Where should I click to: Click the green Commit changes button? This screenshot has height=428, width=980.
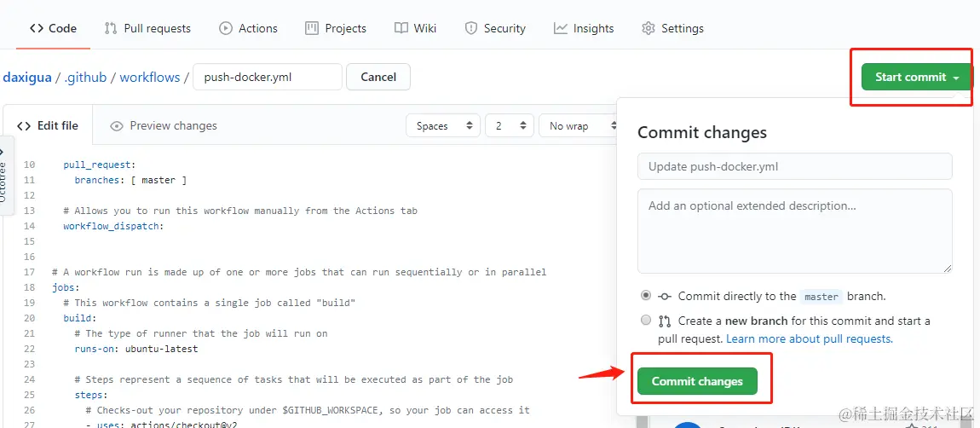pyautogui.click(x=697, y=381)
